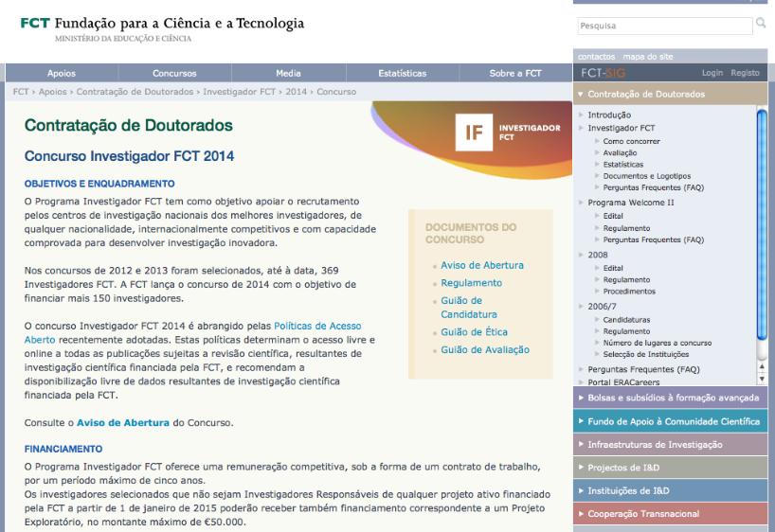775x532 pixels.
Task: Focus the Pesquisa search field
Action: click(665, 26)
